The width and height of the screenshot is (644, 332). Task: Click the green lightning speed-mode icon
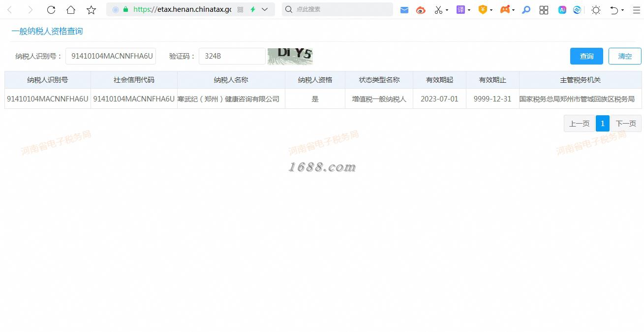click(253, 9)
